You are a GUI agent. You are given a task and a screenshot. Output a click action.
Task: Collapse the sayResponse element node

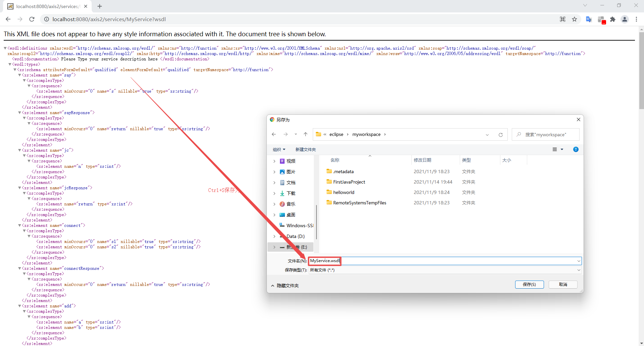19,113
